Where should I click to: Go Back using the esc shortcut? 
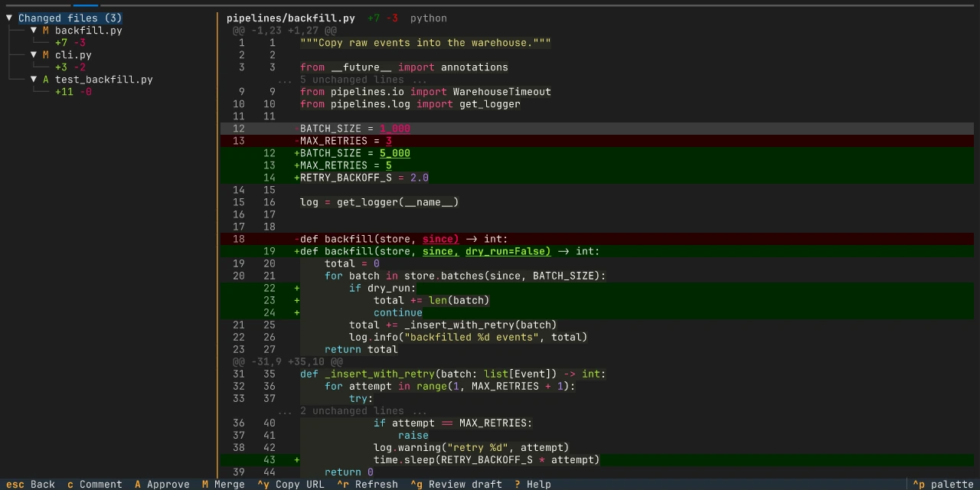pos(31,484)
